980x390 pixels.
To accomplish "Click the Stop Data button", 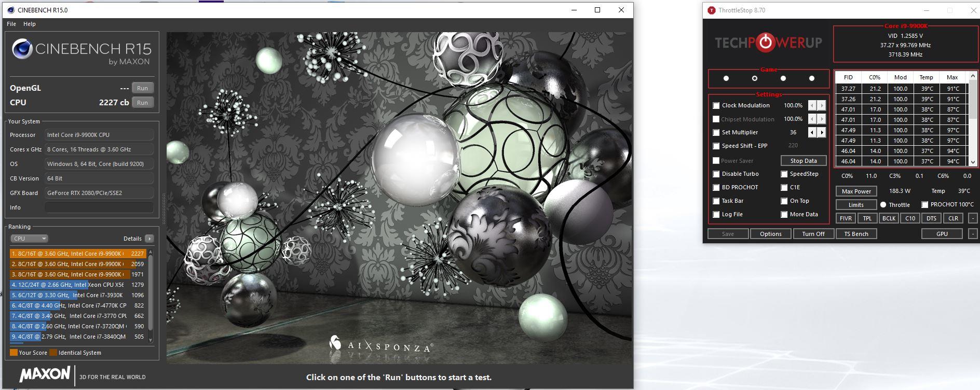I will click(x=804, y=161).
